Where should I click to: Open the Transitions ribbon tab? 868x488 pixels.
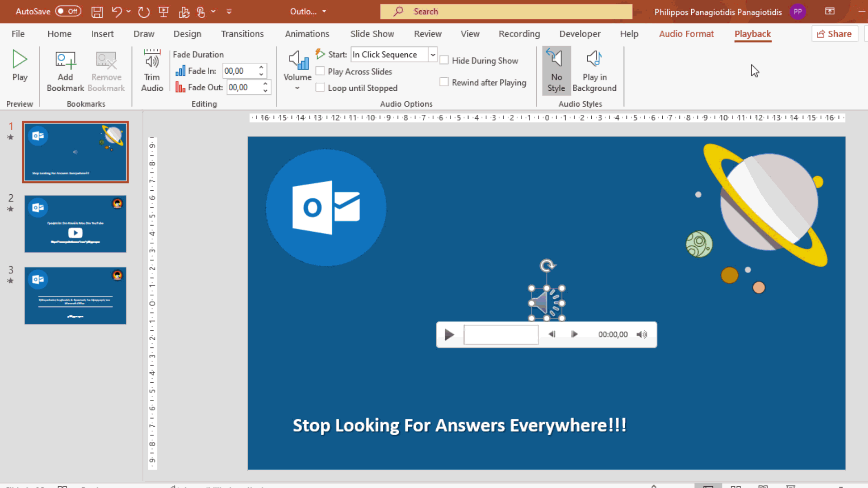(x=242, y=33)
